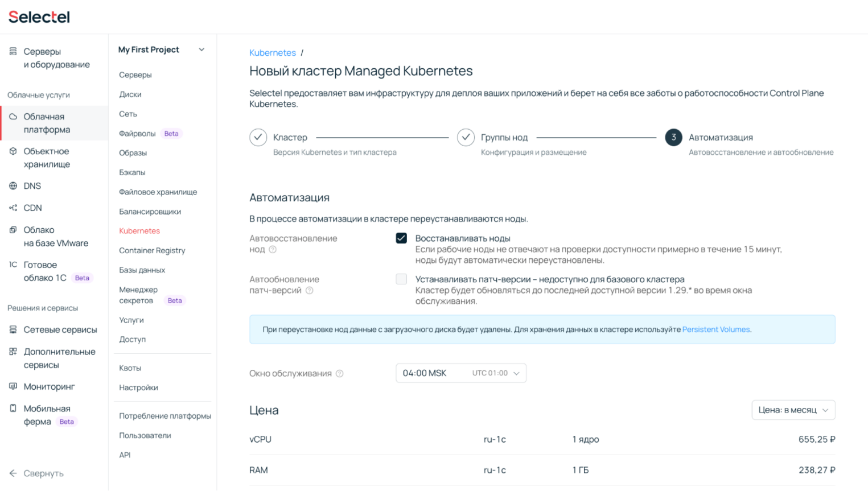
Task: Click the object storage cube icon
Action: click(x=13, y=151)
